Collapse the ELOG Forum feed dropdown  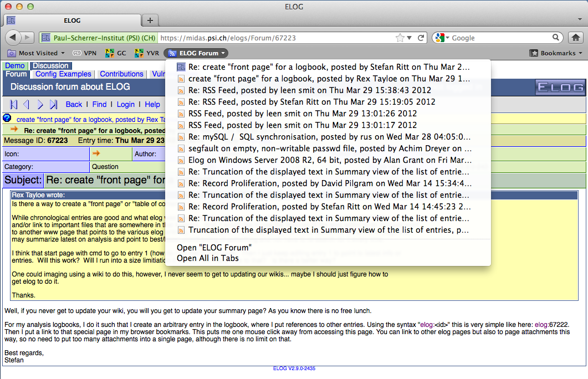pyautogui.click(x=196, y=53)
